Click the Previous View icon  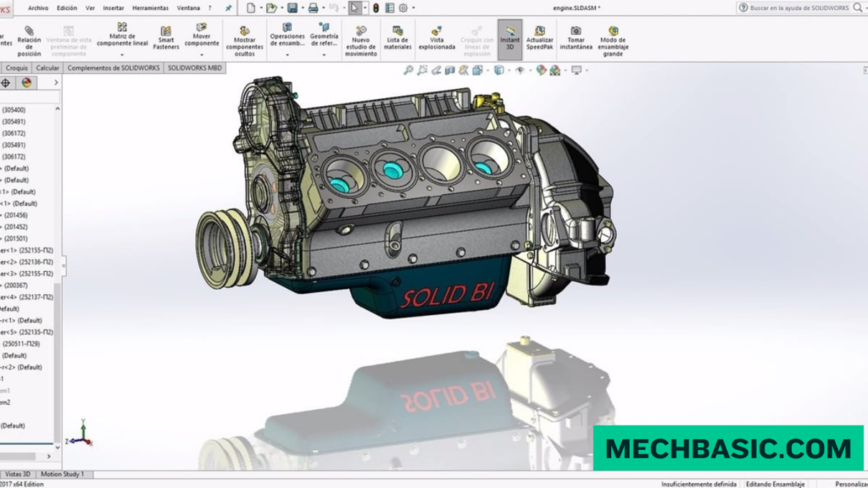click(x=437, y=70)
